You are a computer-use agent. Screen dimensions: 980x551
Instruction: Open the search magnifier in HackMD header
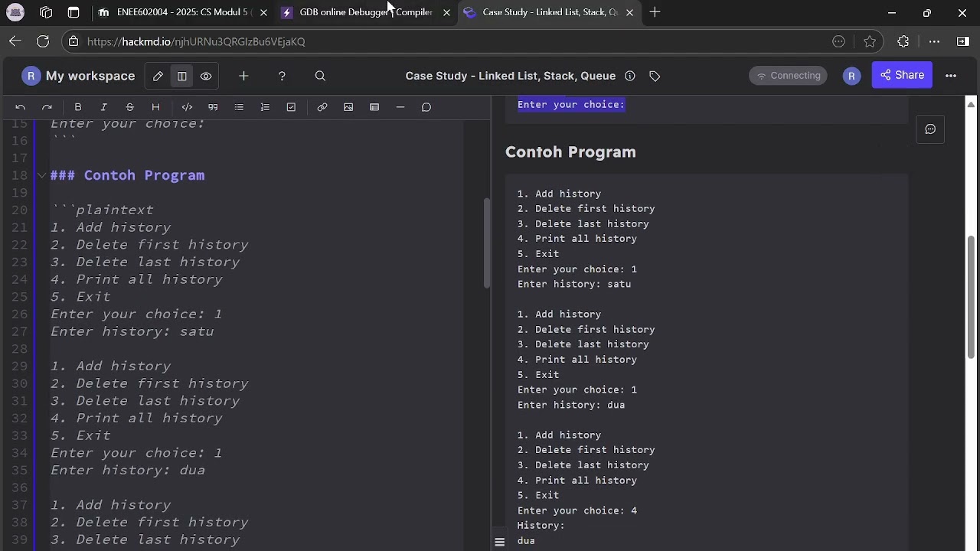[x=320, y=76]
